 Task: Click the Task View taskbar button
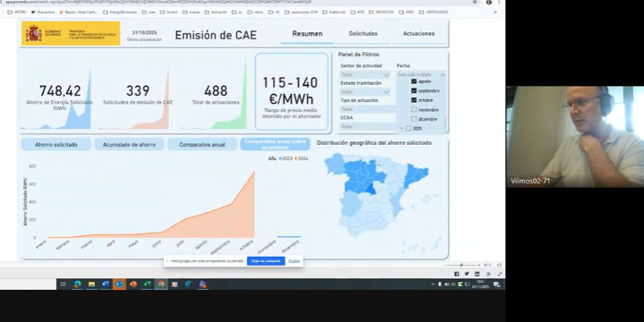[x=64, y=284]
